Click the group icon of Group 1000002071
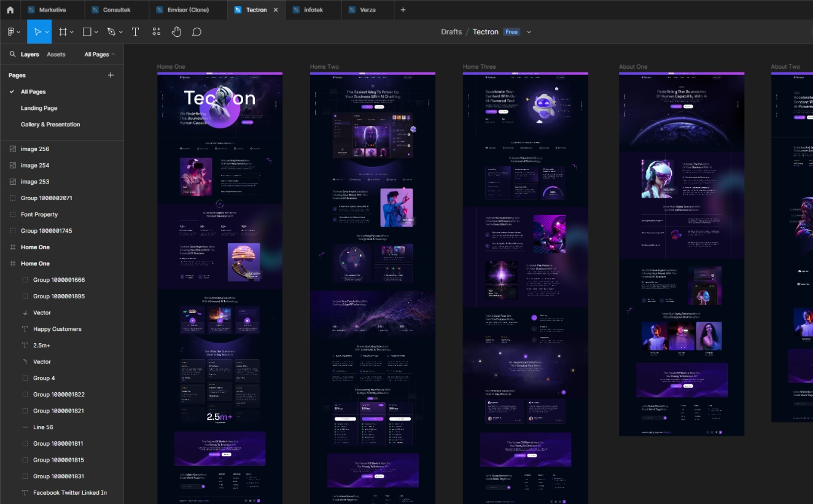 coord(13,198)
